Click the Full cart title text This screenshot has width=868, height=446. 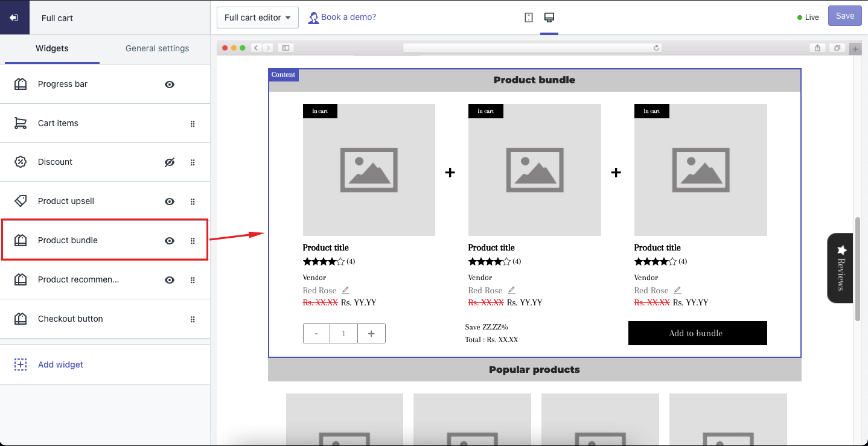(x=57, y=18)
